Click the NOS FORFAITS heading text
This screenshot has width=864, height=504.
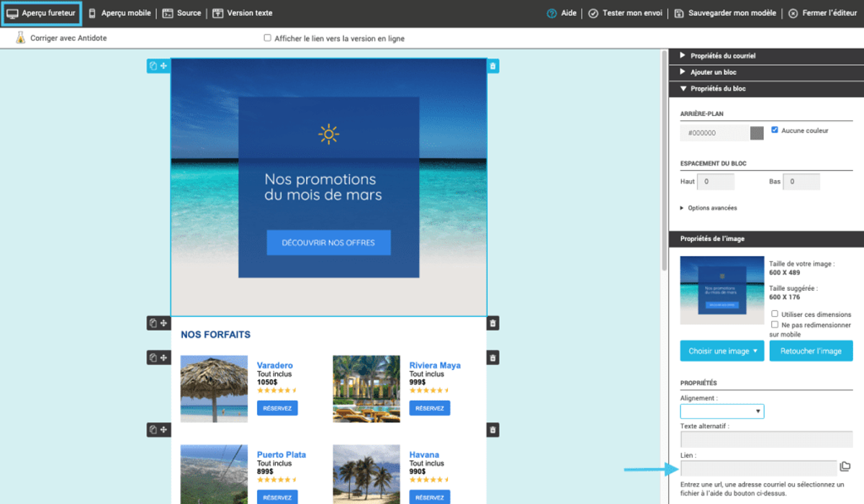point(216,335)
